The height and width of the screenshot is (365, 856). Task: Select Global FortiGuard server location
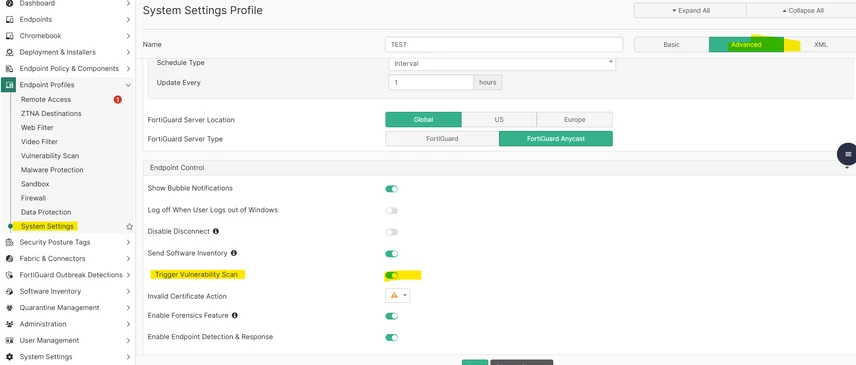click(423, 119)
